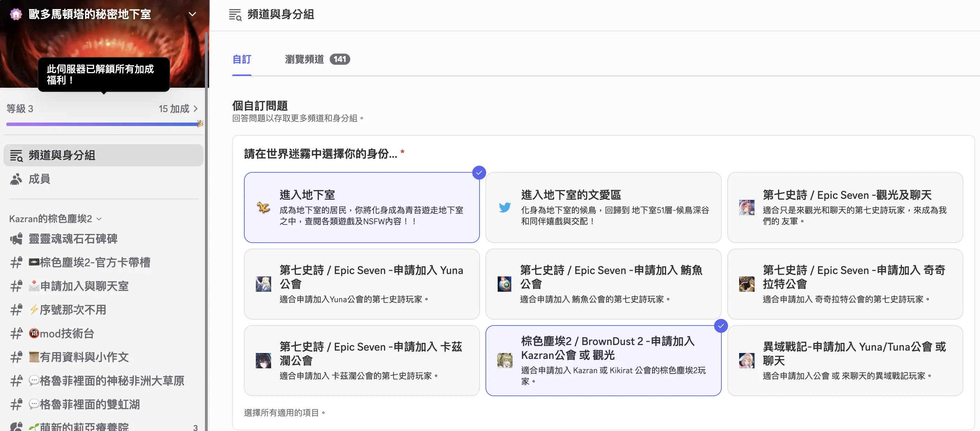The height and width of the screenshot is (431, 980).
Task: Click the moss creature icon on 進入地下室
Action: [x=263, y=207]
